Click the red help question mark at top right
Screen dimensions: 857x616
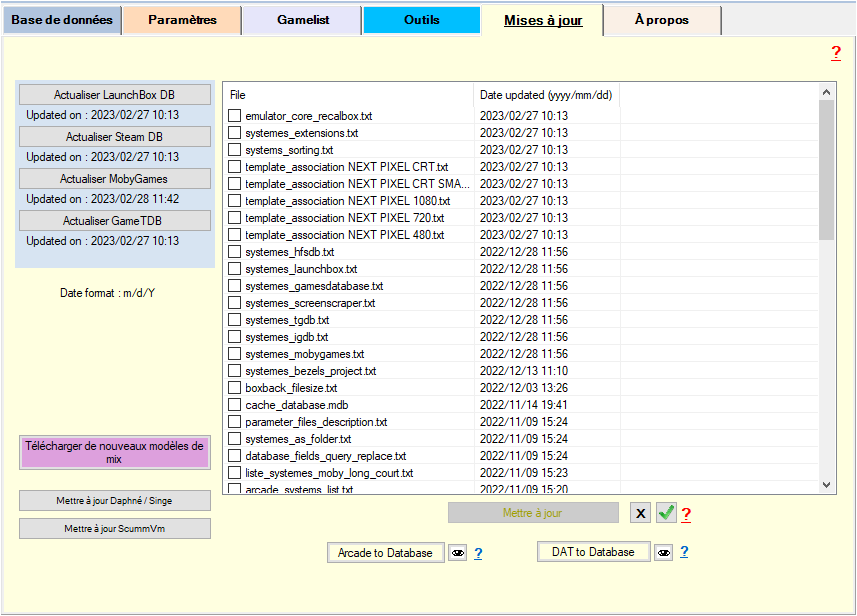coord(835,54)
